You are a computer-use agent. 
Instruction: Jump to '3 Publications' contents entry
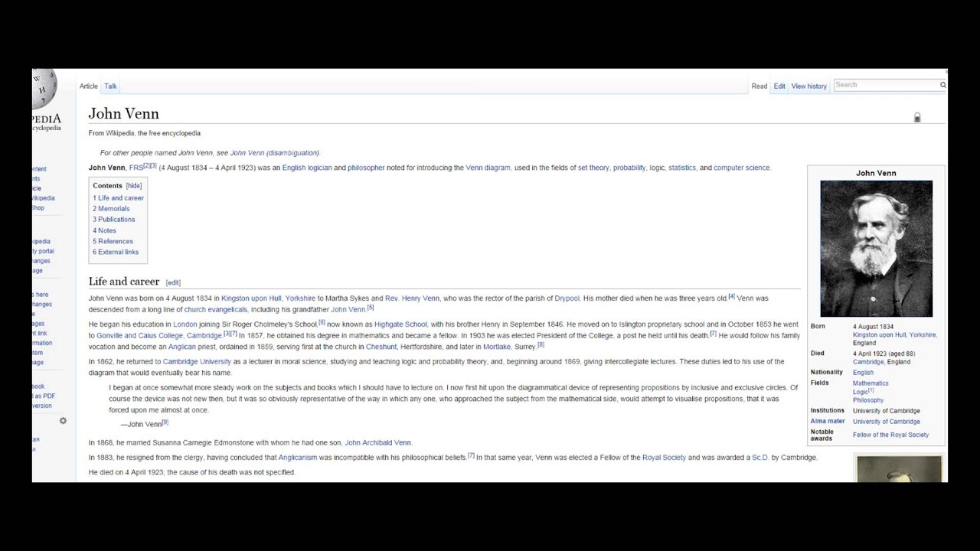pyautogui.click(x=114, y=220)
